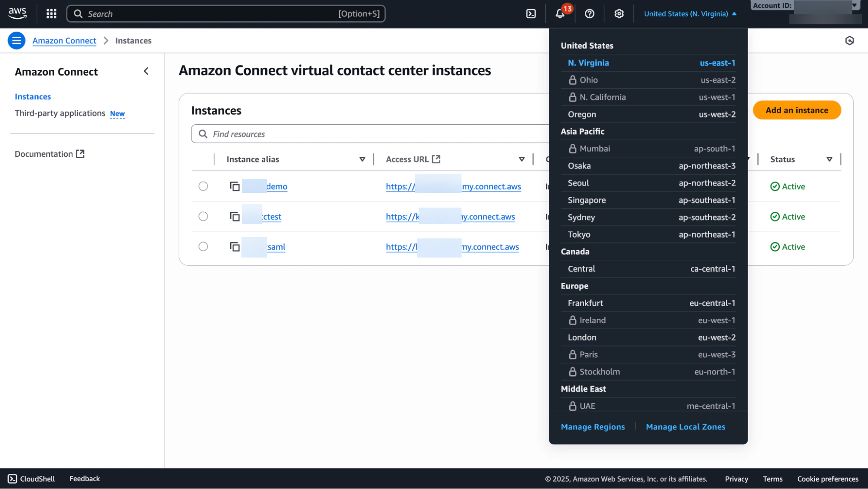868x489 pixels.
Task: Click the AWS home logo
Action: pos(17,13)
